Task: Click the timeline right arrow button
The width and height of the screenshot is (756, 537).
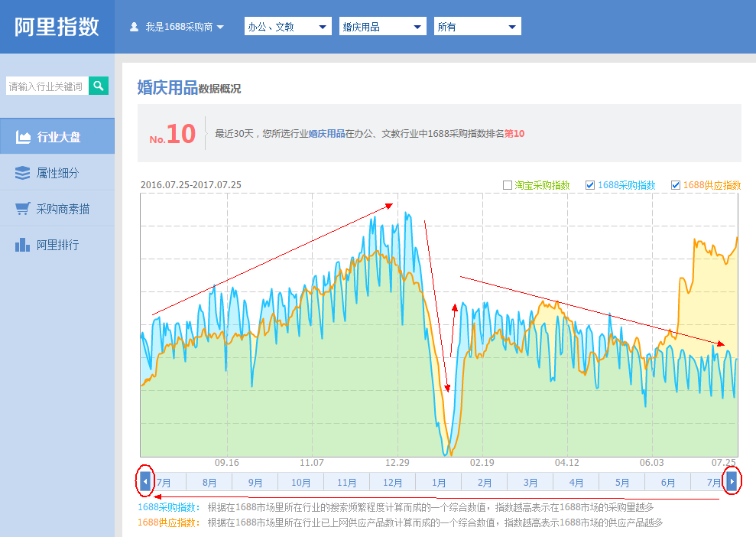Action: click(732, 482)
